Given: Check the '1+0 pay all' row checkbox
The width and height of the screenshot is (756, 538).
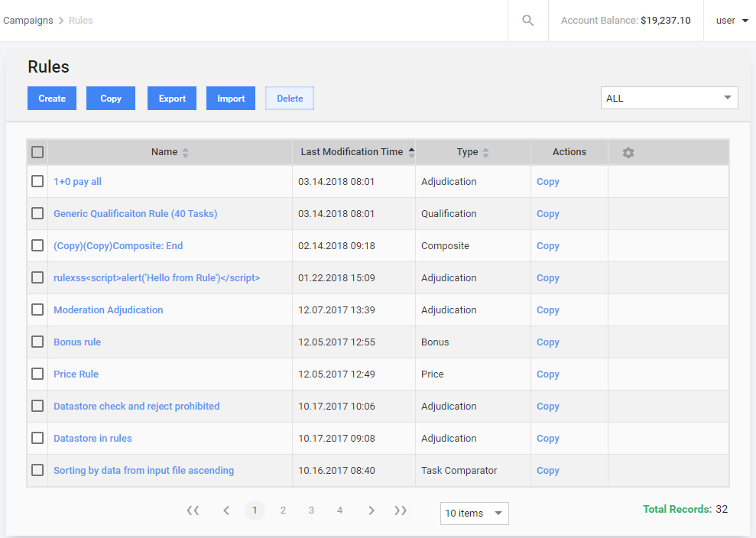Looking at the screenshot, I should (37, 181).
